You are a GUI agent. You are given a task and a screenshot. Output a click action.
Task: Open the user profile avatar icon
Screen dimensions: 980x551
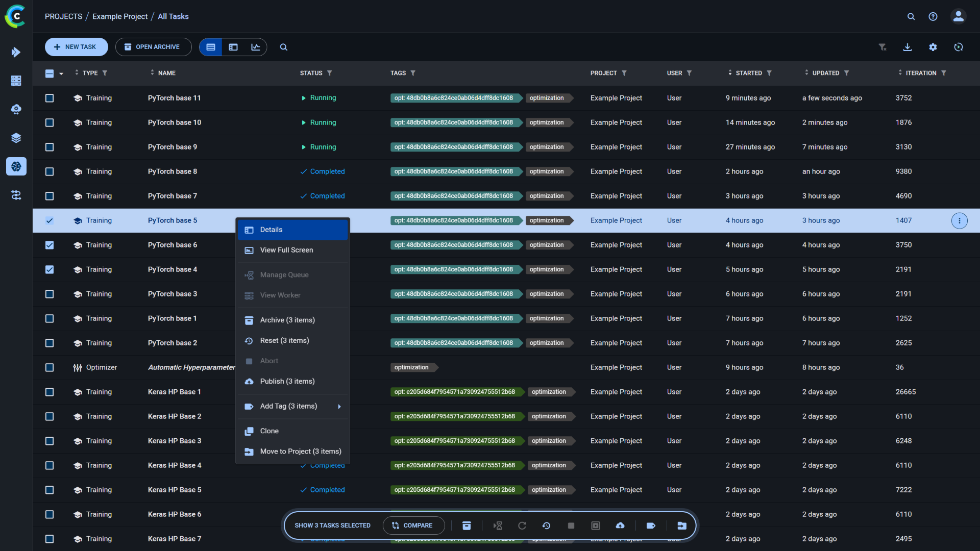click(959, 16)
